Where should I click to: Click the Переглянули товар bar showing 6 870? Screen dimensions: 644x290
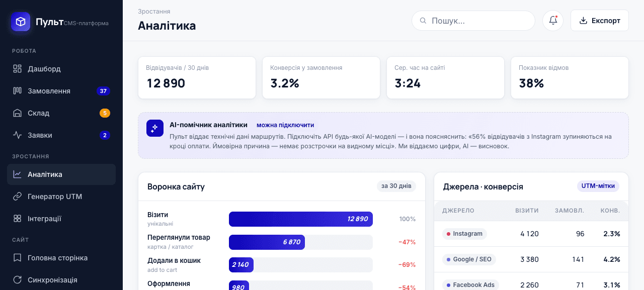pyautogui.click(x=267, y=242)
